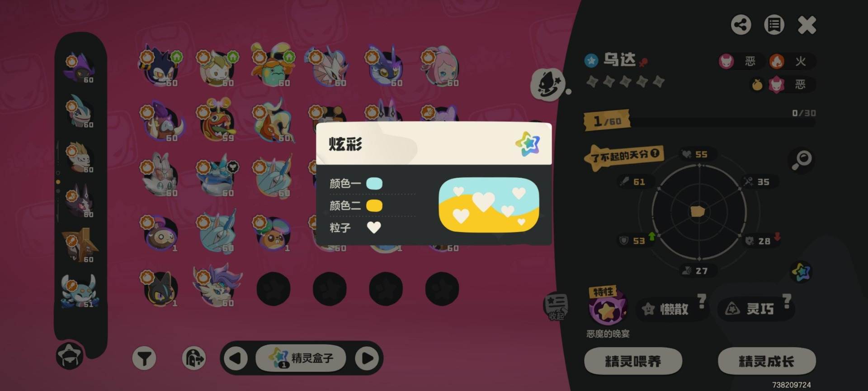Click the magnifier icon beside stats radar
This screenshot has width=868, height=391.
tap(802, 160)
